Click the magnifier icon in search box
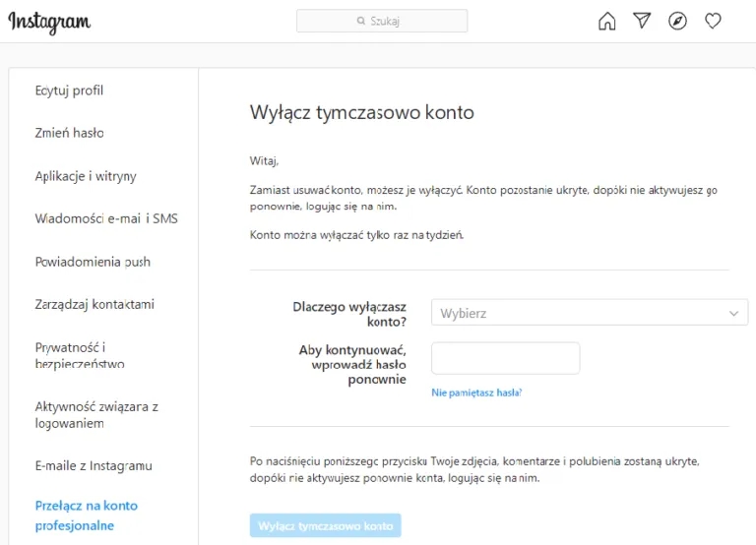This screenshot has height=545, width=756. [361, 21]
